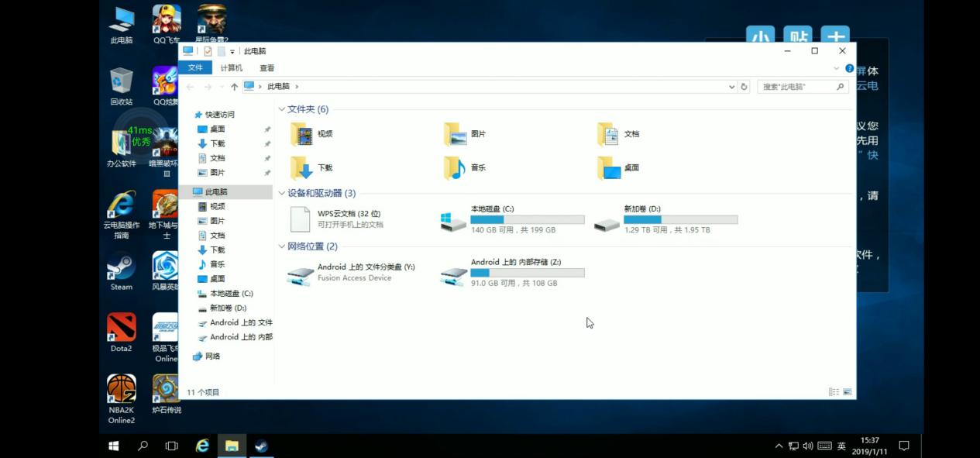Open the 文档 folder in the main pane
980x458 pixels.
point(619,134)
